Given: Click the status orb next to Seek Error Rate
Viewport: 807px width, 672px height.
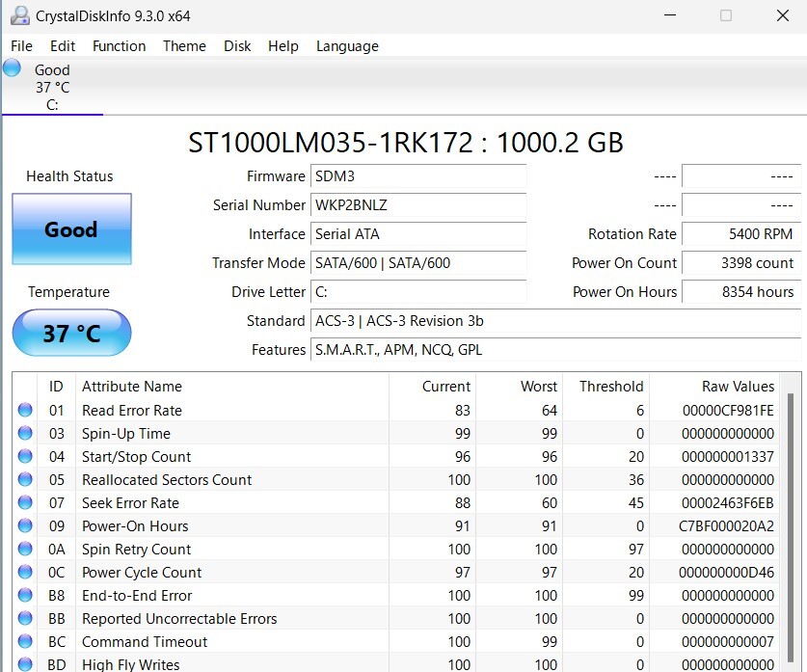Looking at the screenshot, I should click(25, 502).
